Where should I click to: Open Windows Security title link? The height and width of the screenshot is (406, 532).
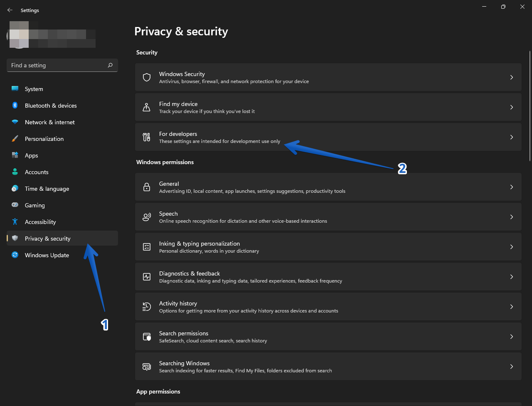click(x=182, y=74)
